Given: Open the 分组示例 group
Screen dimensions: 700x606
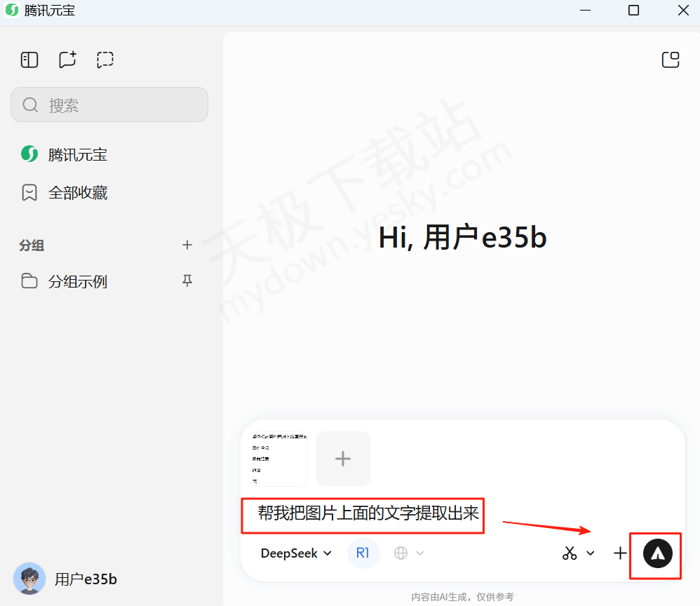Looking at the screenshot, I should pyautogui.click(x=78, y=281).
